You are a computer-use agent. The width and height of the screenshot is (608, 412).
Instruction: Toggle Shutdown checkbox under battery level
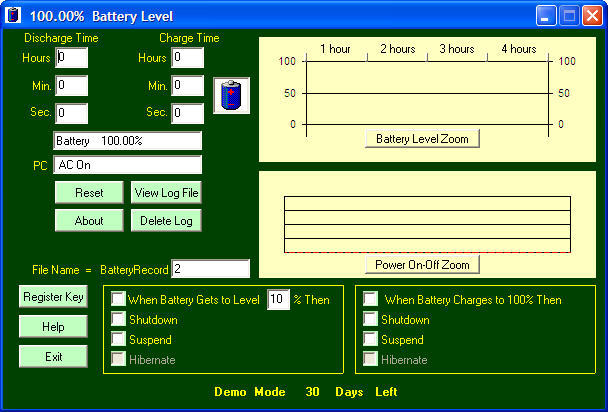click(119, 320)
